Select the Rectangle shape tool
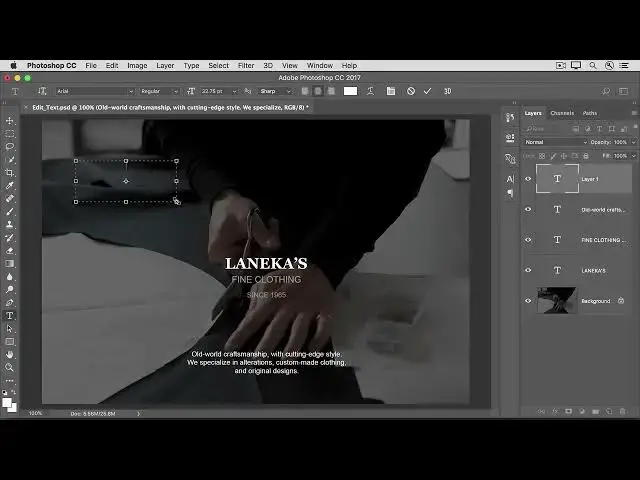The width and height of the screenshot is (640, 480). click(x=10, y=342)
